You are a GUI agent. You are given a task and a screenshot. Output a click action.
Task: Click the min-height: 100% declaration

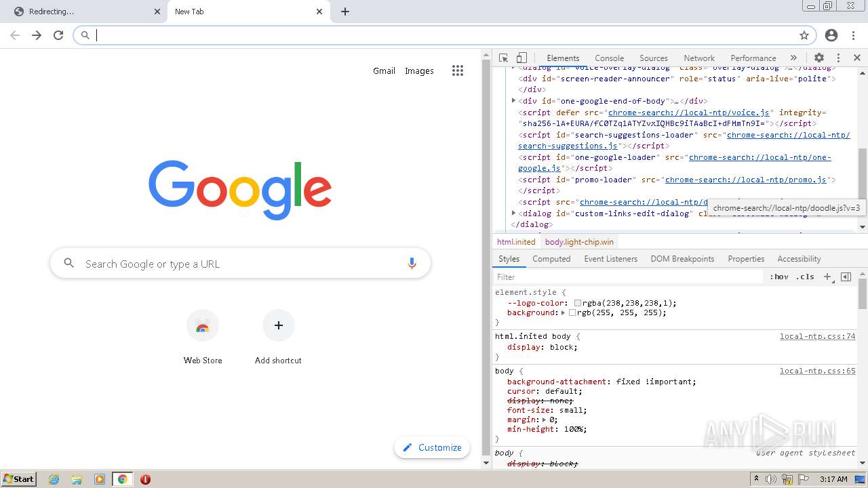(547, 429)
